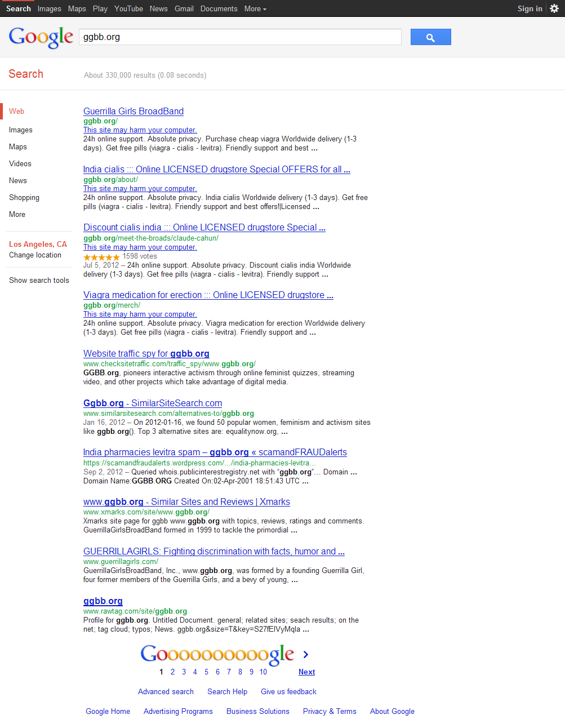Open News in the top bar

pos(159,8)
